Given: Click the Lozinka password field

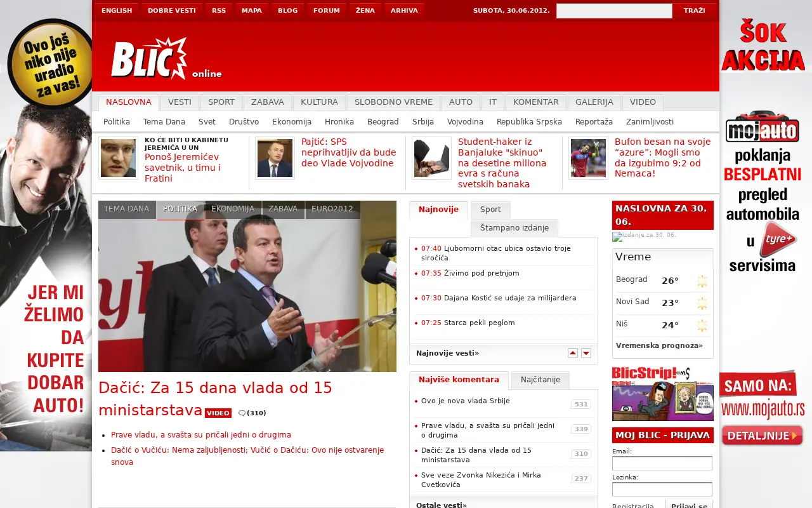Looking at the screenshot, I should pos(662,489).
